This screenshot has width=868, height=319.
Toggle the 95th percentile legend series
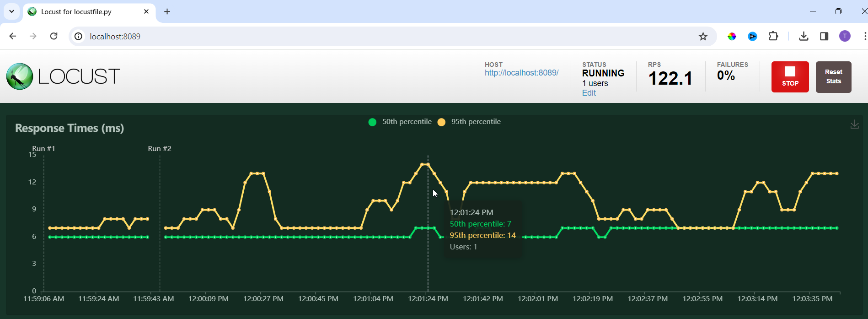click(x=469, y=122)
